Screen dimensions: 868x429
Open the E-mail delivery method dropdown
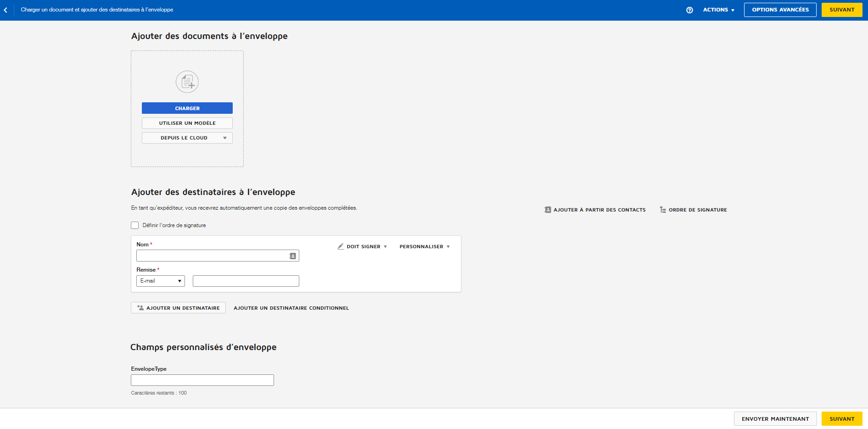point(161,281)
